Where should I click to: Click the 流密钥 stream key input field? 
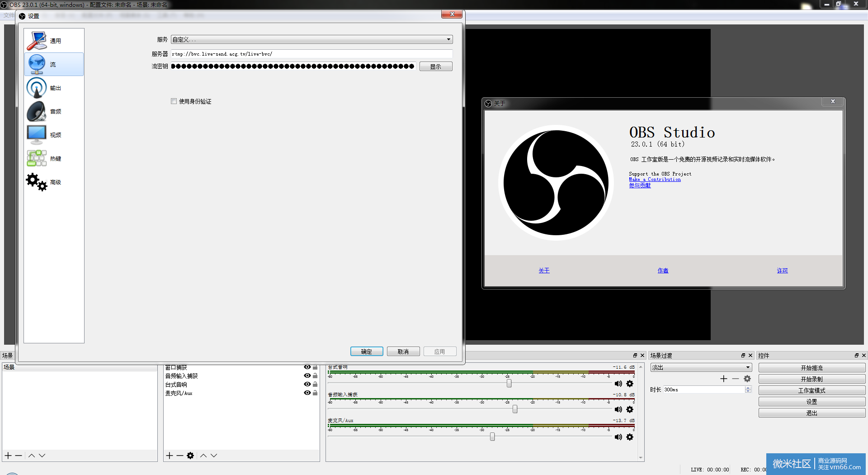tap(293, 66)
